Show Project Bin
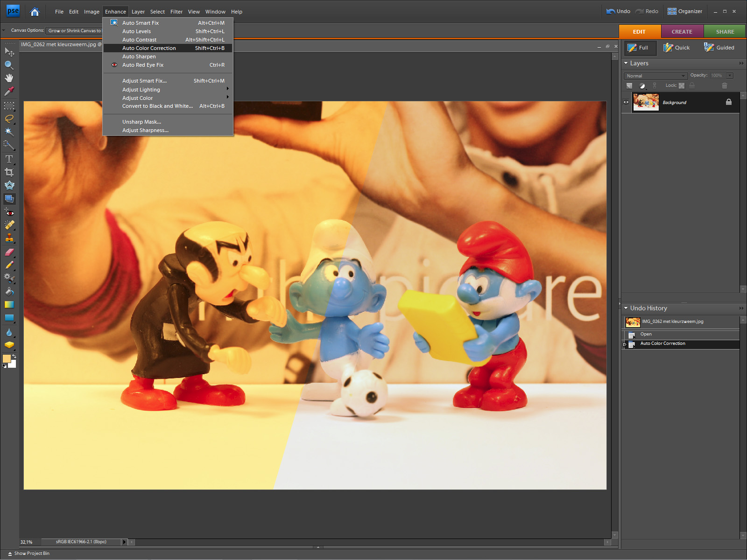This screenshot has width=747, height=560. coord(28,553)
